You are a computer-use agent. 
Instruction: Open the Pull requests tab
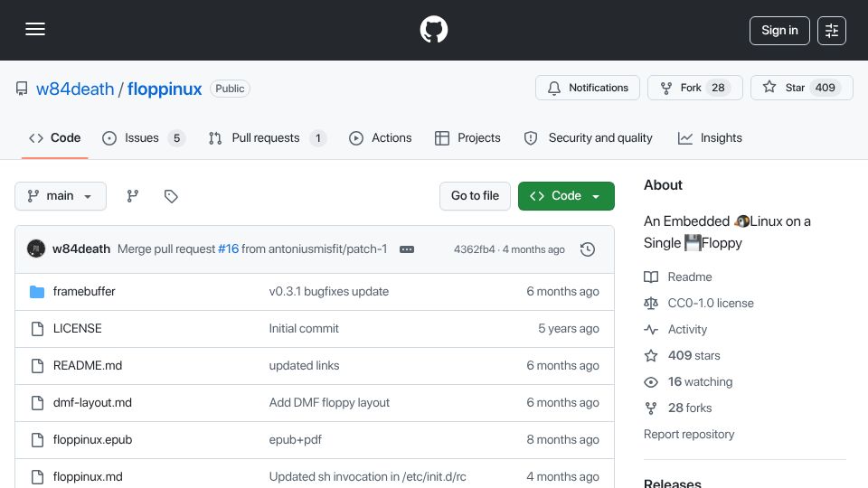pos(267,137)
